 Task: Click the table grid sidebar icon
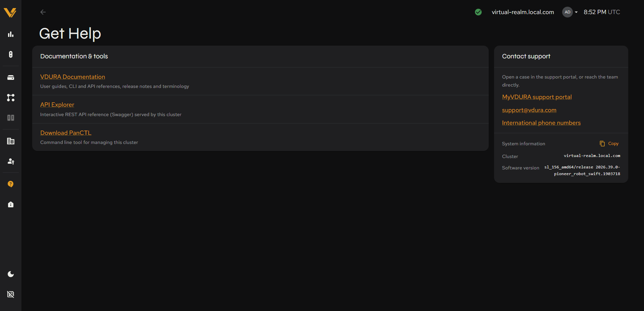click(x=11, y=141)
